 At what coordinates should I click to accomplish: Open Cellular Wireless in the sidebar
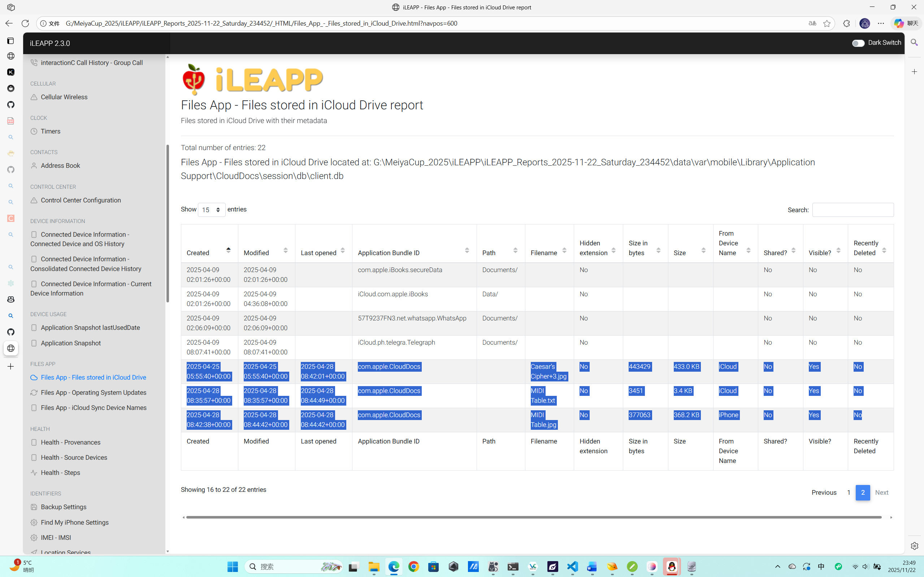click(x=64, y=97)
